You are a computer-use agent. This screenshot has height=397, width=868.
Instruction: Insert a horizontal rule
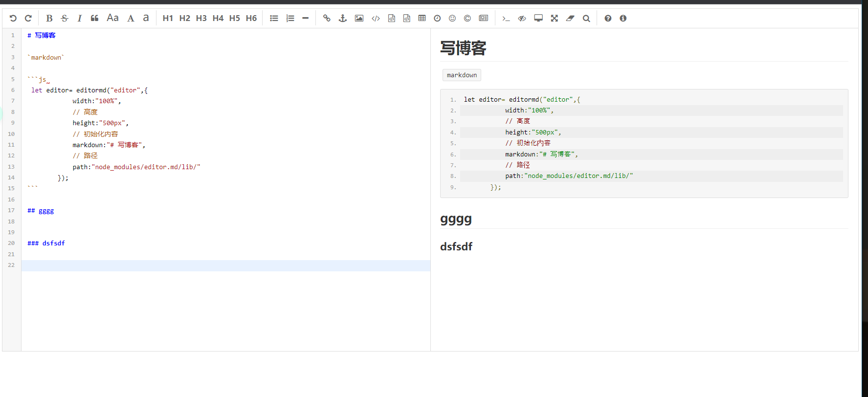tap(306, 18)
